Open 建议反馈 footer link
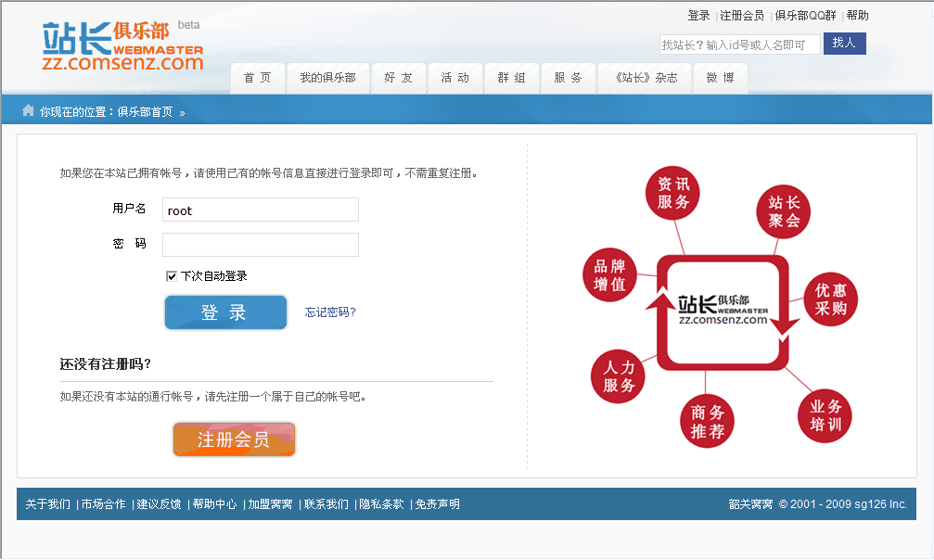Viewport: 934px width, 560px height. tap(159, 504)
